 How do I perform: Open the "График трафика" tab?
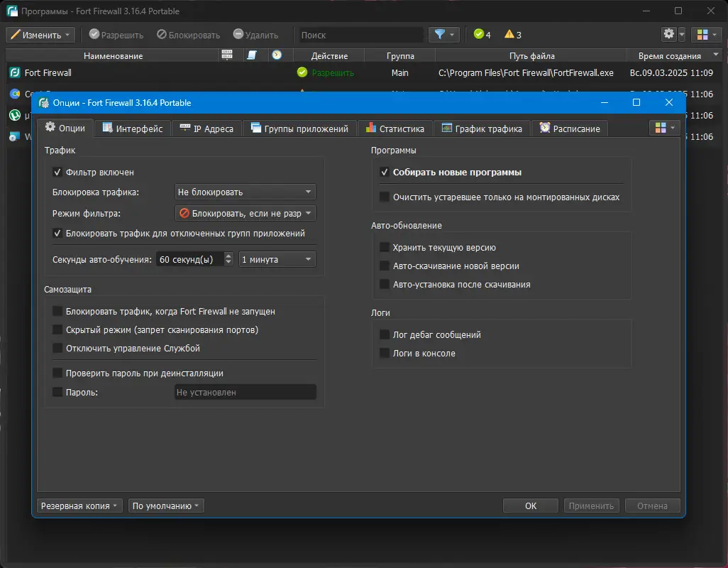tap(482, 129)
